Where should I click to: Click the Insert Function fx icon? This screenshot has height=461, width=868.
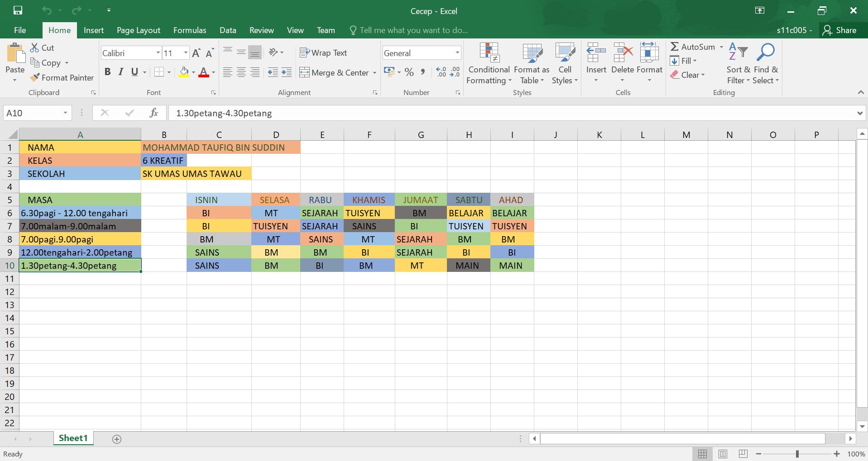pyautogui.click(x=153, y=113)
